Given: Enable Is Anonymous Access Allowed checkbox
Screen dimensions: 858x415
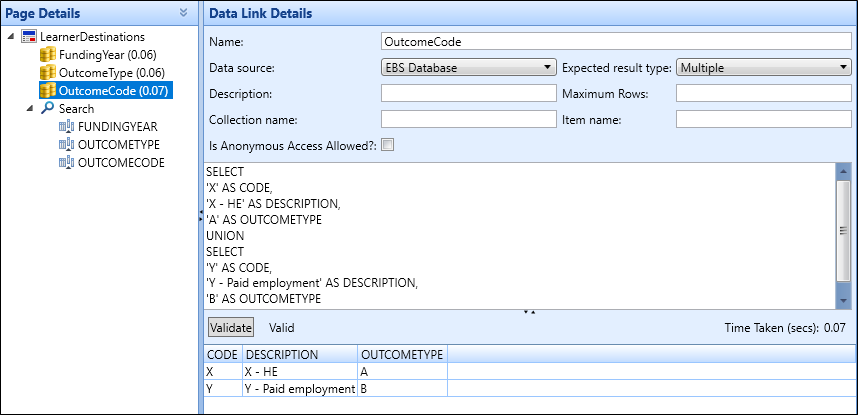Looking at the screenshot, I should pyautogui.click(x=389, y=145).
